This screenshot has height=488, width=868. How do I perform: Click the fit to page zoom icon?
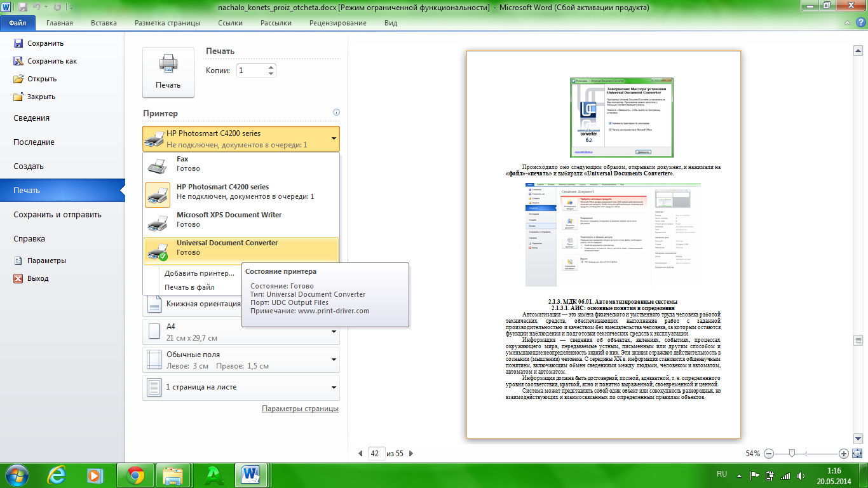click(857, 454)
